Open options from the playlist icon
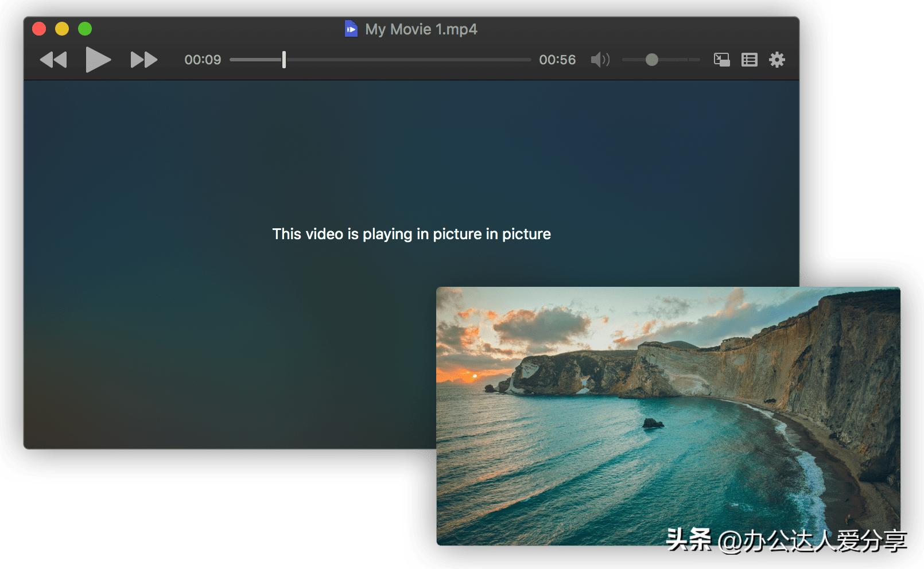 (749, 59)
